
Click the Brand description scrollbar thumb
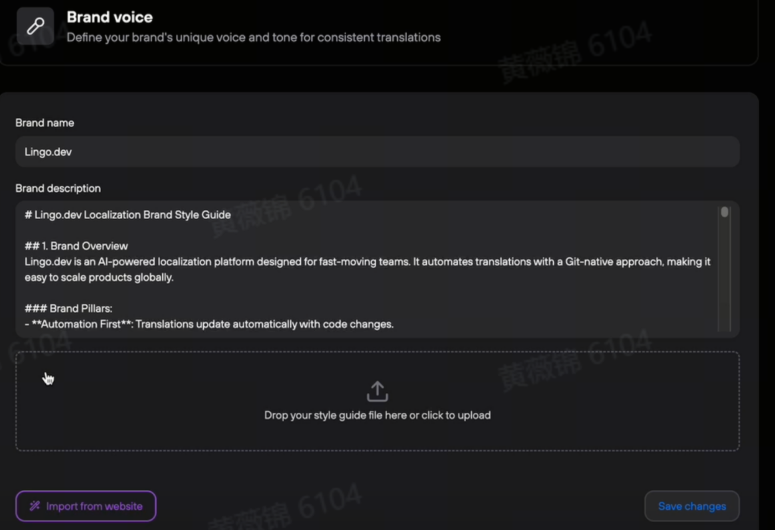point(725,212)
